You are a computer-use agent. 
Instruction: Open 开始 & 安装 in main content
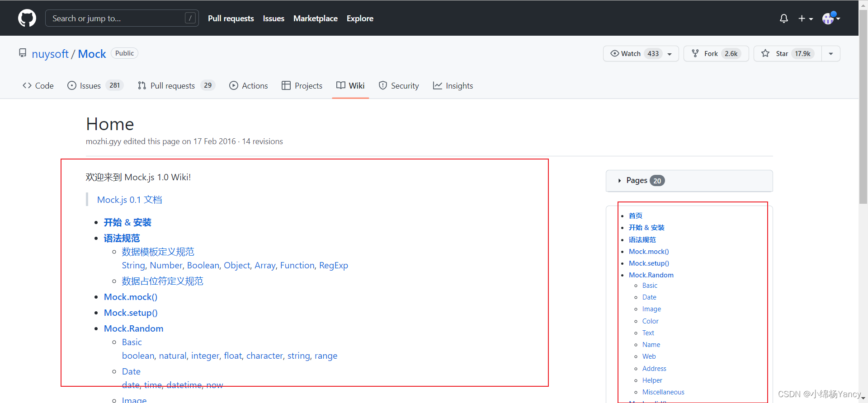[x=127, y=222]
